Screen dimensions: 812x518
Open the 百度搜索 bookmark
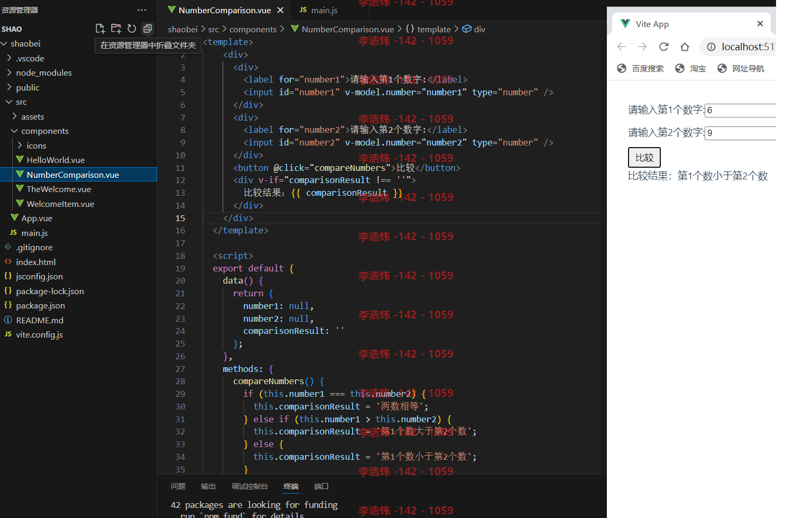[640, 68]
